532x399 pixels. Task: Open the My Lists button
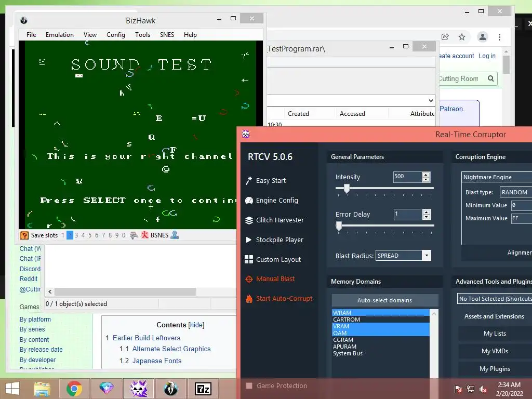tap(495, 334)
